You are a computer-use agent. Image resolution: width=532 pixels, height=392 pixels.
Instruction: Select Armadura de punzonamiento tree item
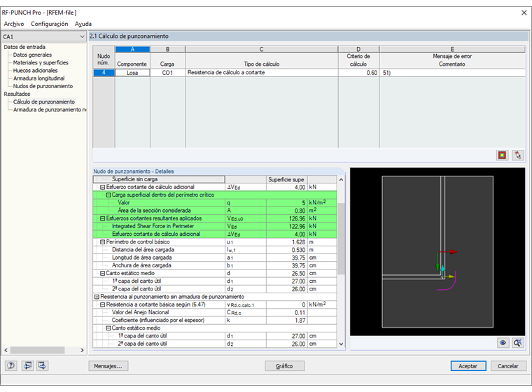pos(50,110)
